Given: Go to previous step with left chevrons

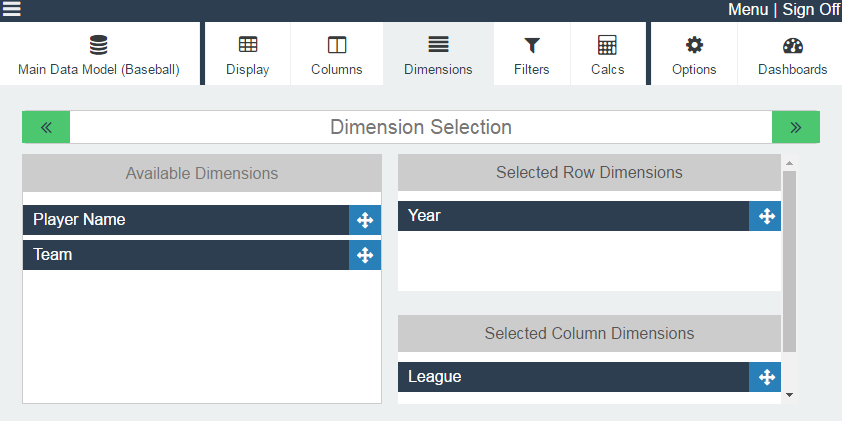Looking at the screenshot, I should (x=46, y=127).
